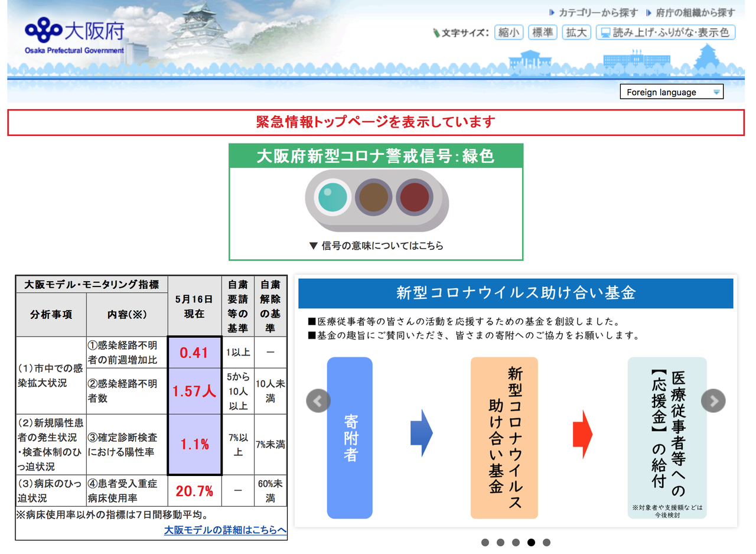The width and height of the screenshot is (756, 554).
Task: Click the 新型コロナウイルス助け合い基金 banner title
Action: 516,293
